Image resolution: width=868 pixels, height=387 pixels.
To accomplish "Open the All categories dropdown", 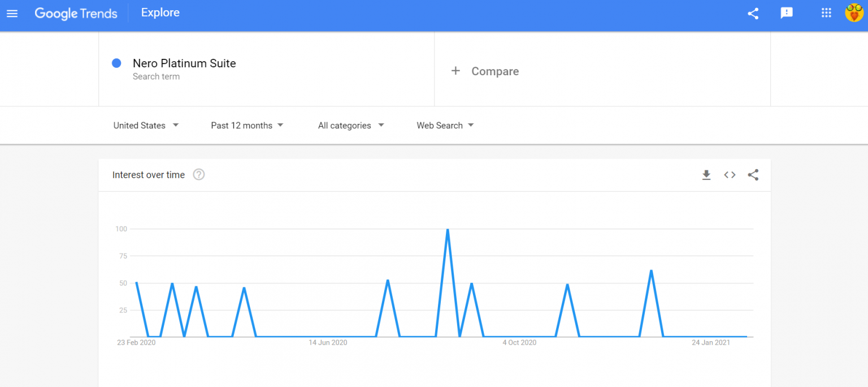I will tap(351, 126).
